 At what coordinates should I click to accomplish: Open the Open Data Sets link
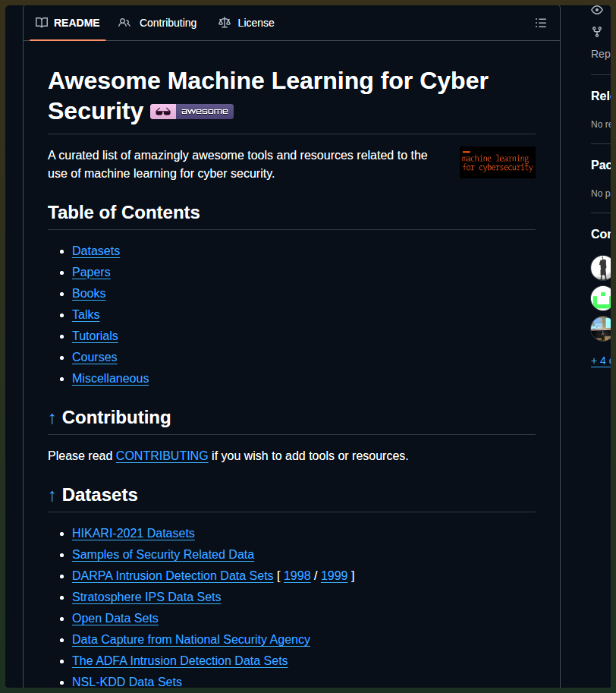[x=115, y=619]
